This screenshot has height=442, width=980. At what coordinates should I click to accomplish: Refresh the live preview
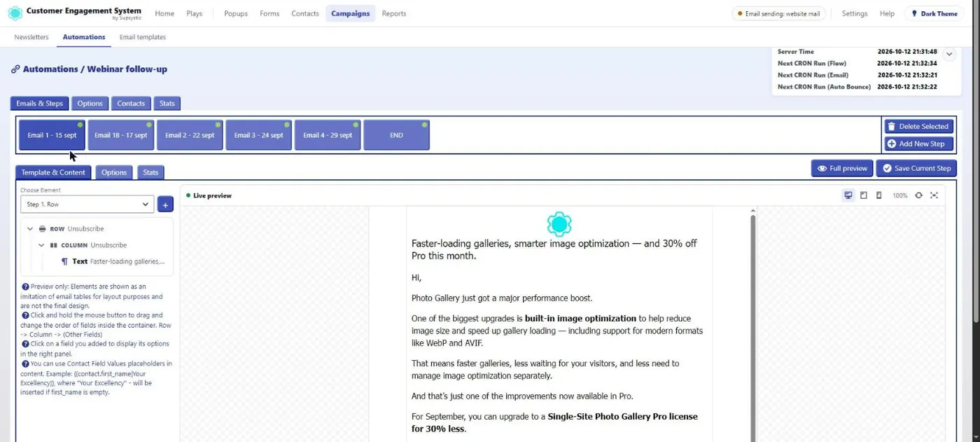point(918,195)
